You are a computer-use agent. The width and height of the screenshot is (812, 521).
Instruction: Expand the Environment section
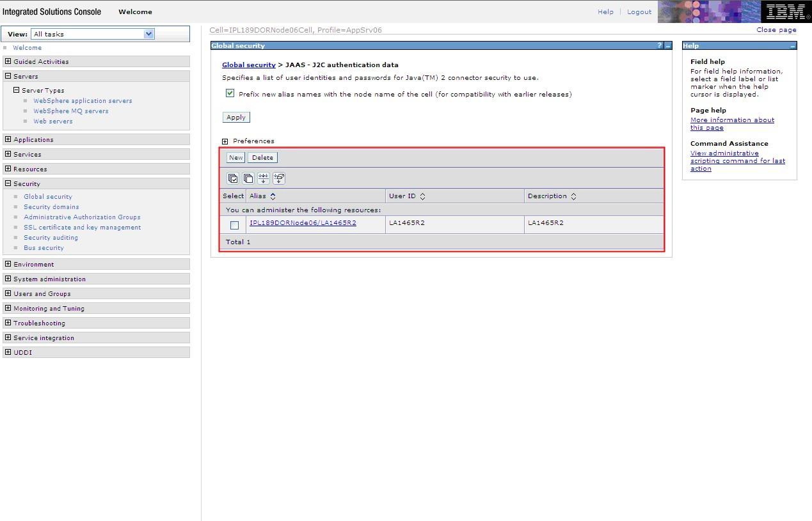pyautogui.click(x=8, y=264)
